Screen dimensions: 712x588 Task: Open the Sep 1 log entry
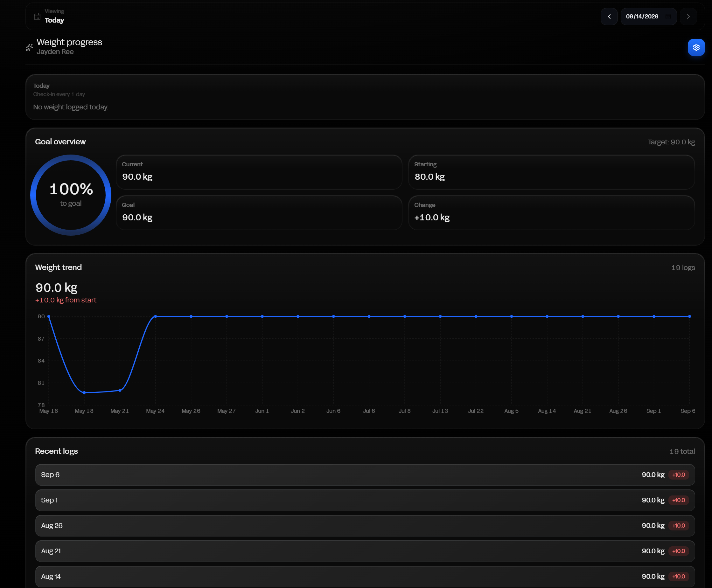tap(365, 500)
